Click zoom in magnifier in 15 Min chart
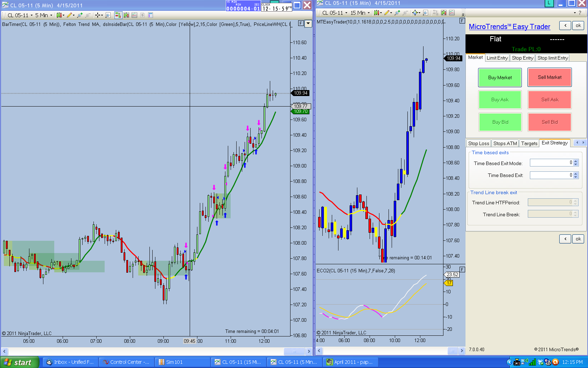This screenshot has height=368, width=588. point(397,13)
